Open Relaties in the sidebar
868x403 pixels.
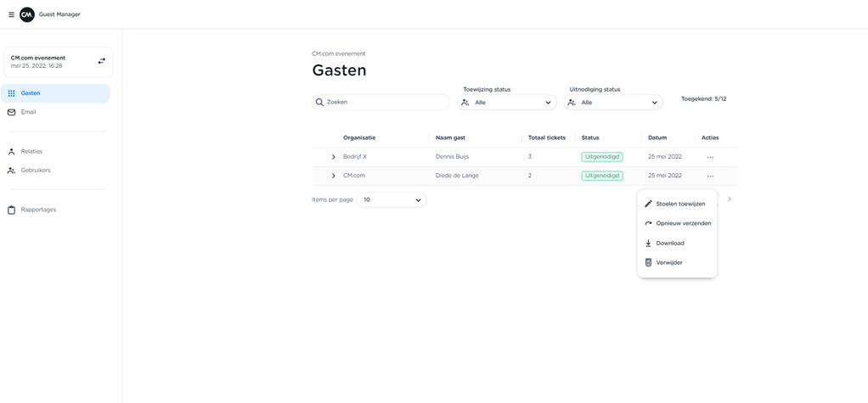point(31,151)
